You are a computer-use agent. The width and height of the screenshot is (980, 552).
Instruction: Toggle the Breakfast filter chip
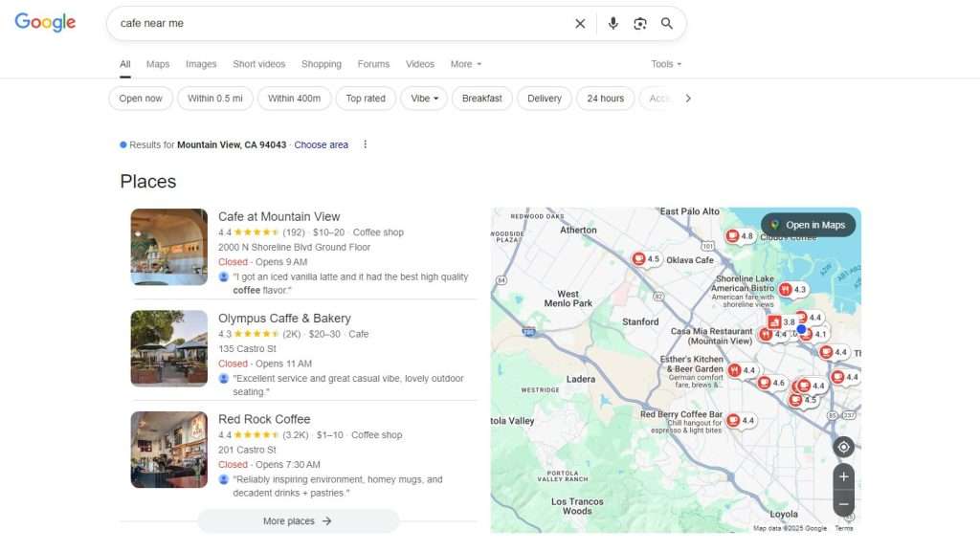[482, 98]
